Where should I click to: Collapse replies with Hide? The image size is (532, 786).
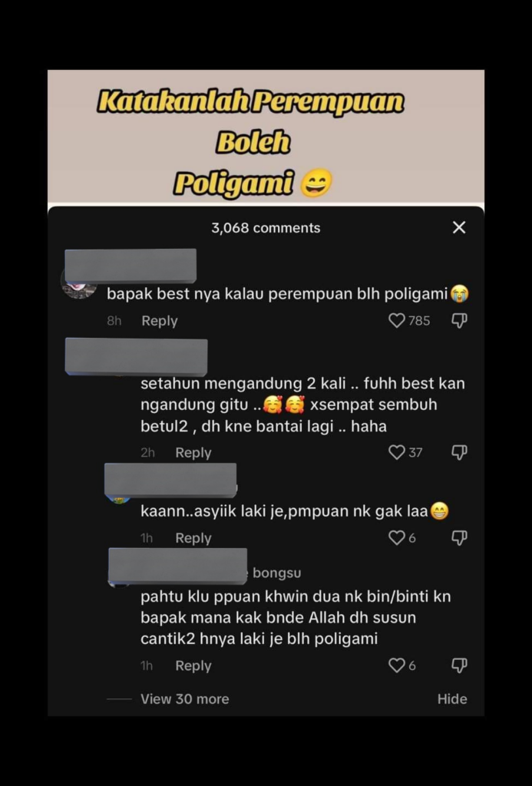click(x=451, y=698)
